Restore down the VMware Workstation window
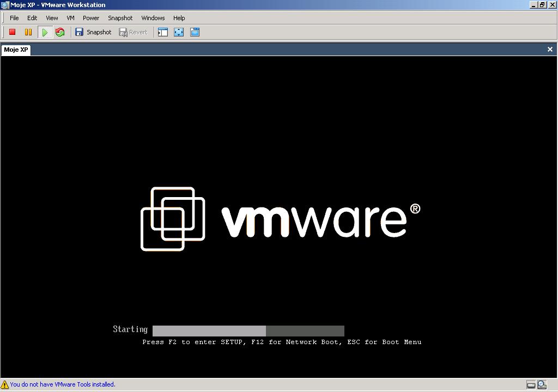 click(542, 4)
